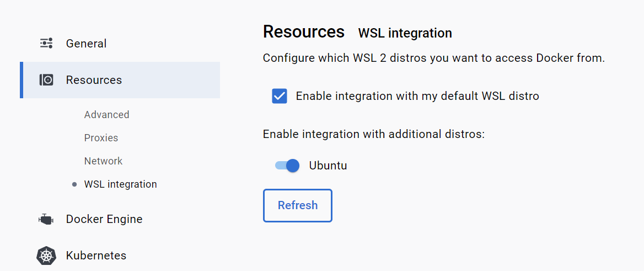Select WSL integration in the sidebar
Image resolution: width=644 pixels, height=271 pixels.
pos(120,184)
